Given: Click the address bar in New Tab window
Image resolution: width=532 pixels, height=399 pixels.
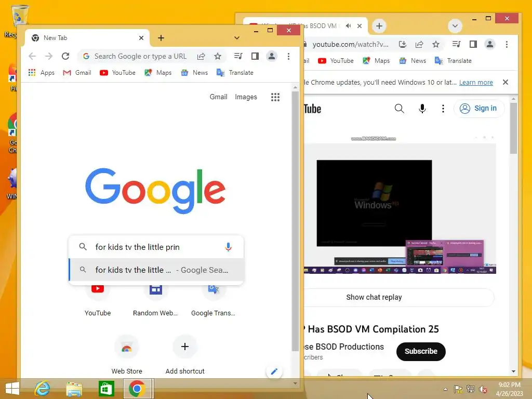Looking at the screenshot, I should tap(140, 56).
